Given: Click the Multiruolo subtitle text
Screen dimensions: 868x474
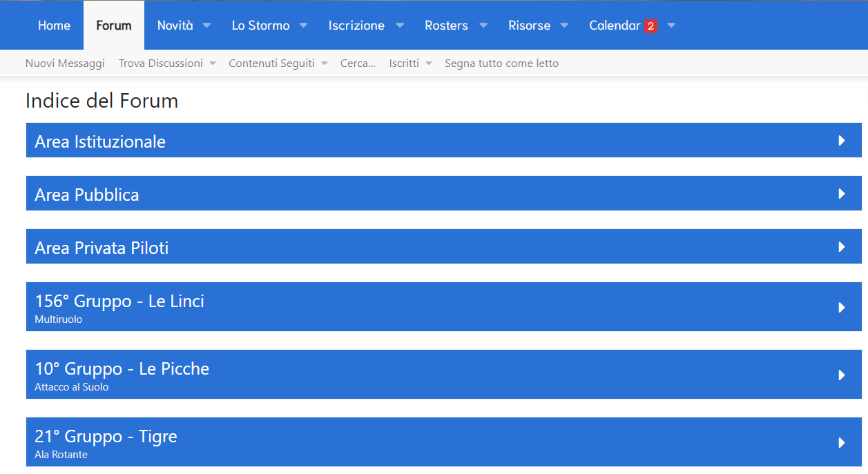Looking at the screenshot, I should 59,319.
